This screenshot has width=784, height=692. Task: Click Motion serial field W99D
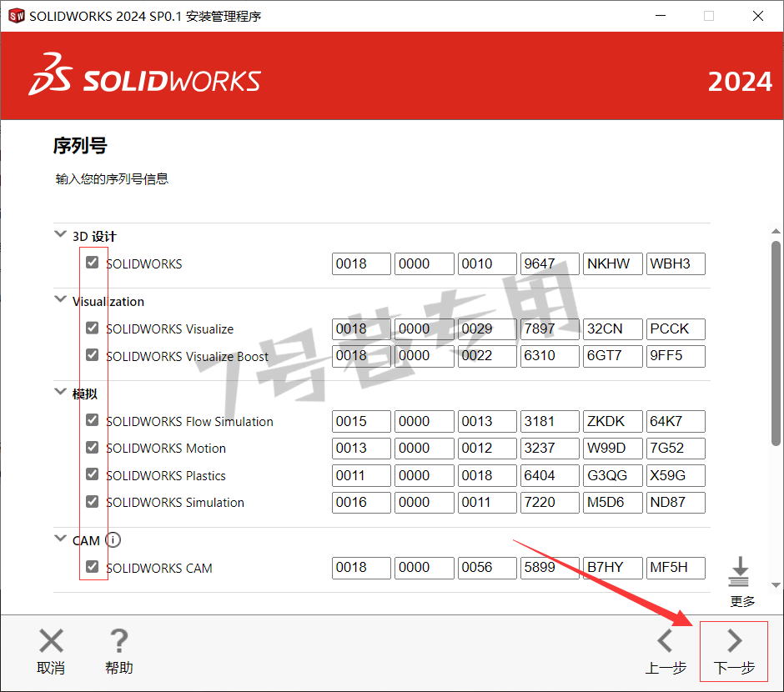[612, 449]
